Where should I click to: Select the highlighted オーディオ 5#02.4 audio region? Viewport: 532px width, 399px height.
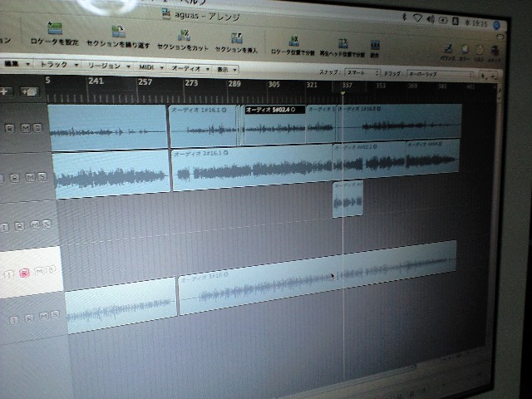point(273,125)
